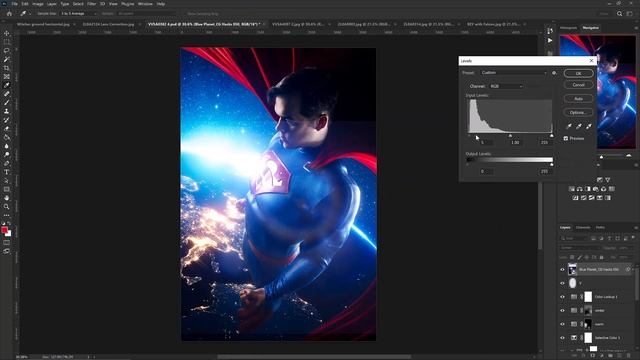This screenshot has height=360, width=640.
Task: Select the Lasso tool
Action: point(7,51)
